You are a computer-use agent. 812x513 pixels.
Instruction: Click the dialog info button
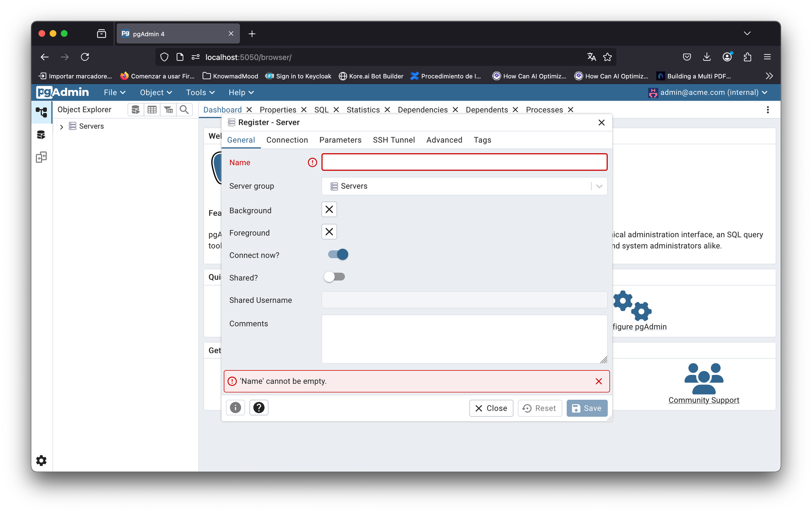235,407
